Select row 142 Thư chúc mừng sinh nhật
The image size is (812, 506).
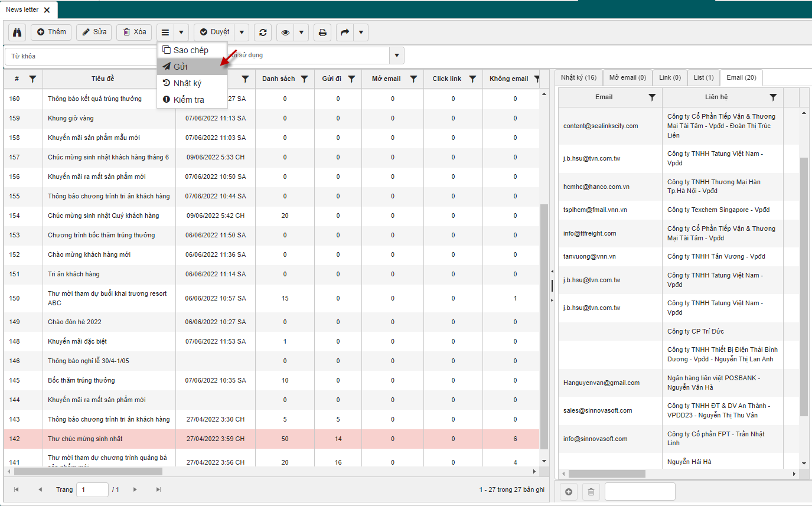tap(272, 439)
